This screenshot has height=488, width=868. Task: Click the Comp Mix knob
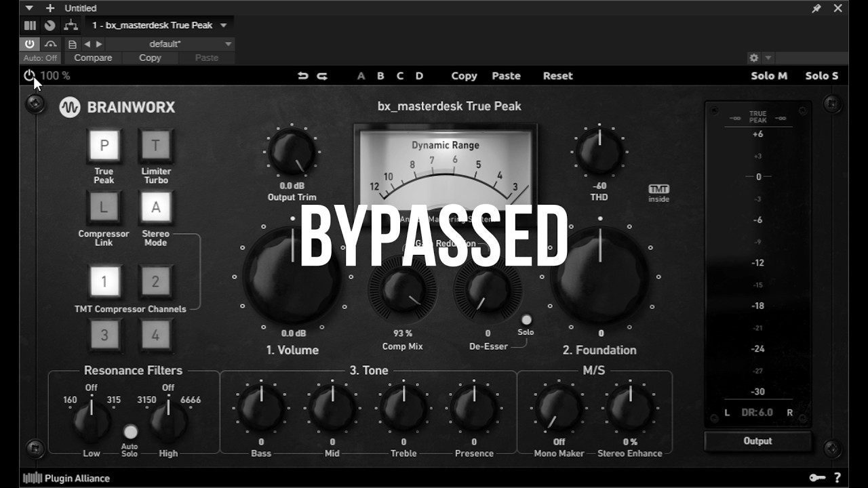point(403,290)
